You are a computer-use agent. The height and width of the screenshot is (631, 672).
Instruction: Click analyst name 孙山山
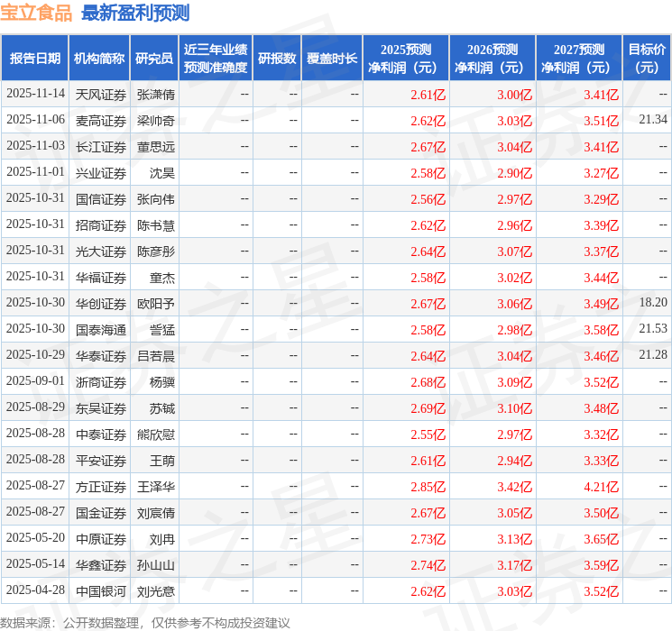155,565
